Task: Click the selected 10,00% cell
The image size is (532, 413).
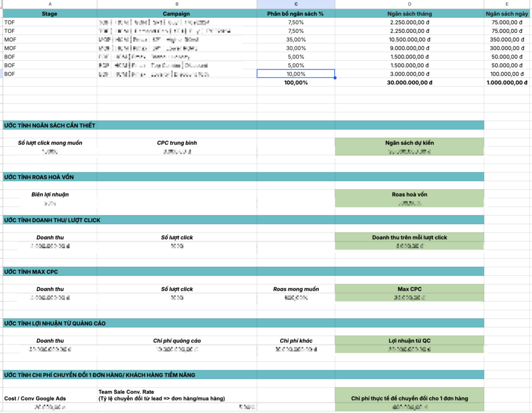Action: 296,74
